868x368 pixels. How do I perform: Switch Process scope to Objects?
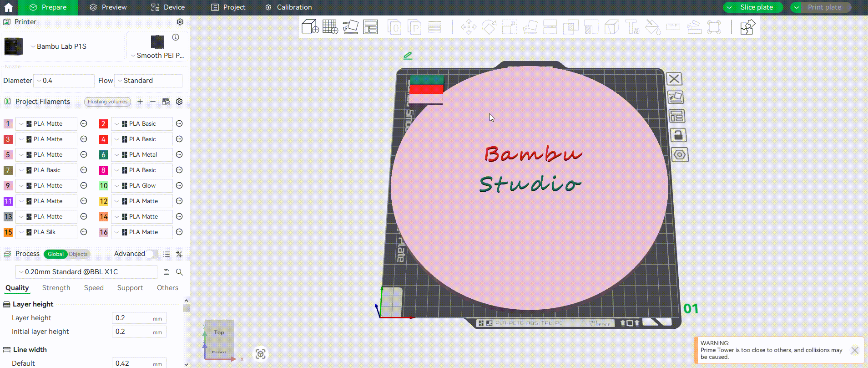[78, 254]
